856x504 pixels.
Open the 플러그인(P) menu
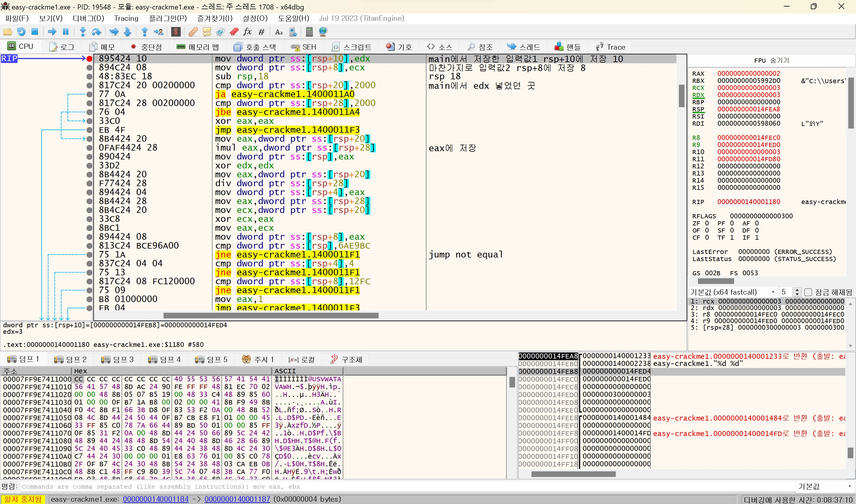[x=168, y=18]
